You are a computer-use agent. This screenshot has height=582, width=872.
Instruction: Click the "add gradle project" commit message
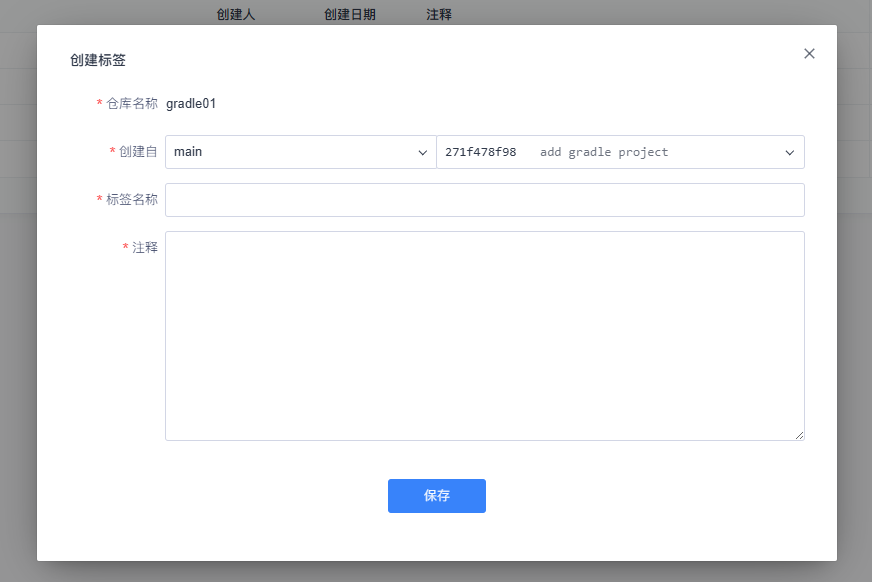[604, 152]
